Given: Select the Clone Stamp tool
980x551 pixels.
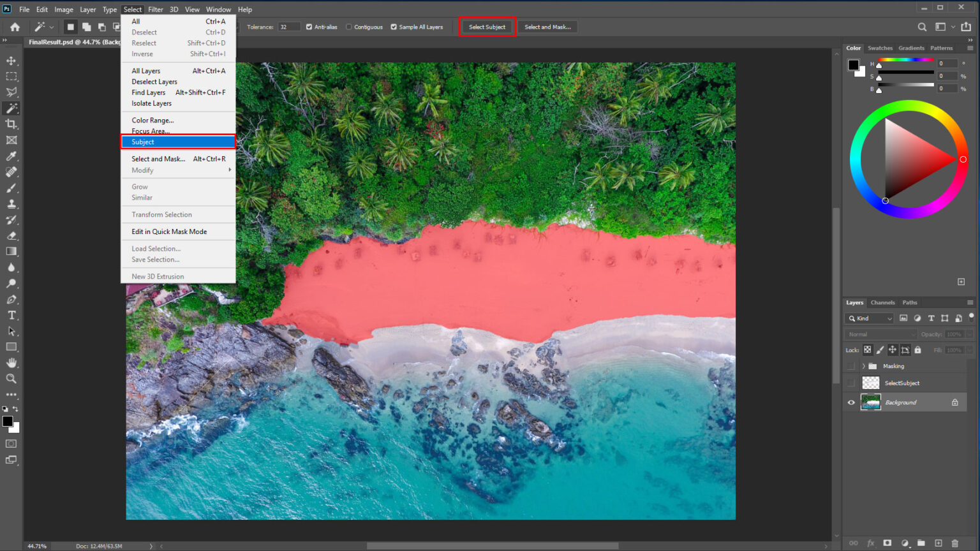Looking at the screenshot, I should click(10, 204).
